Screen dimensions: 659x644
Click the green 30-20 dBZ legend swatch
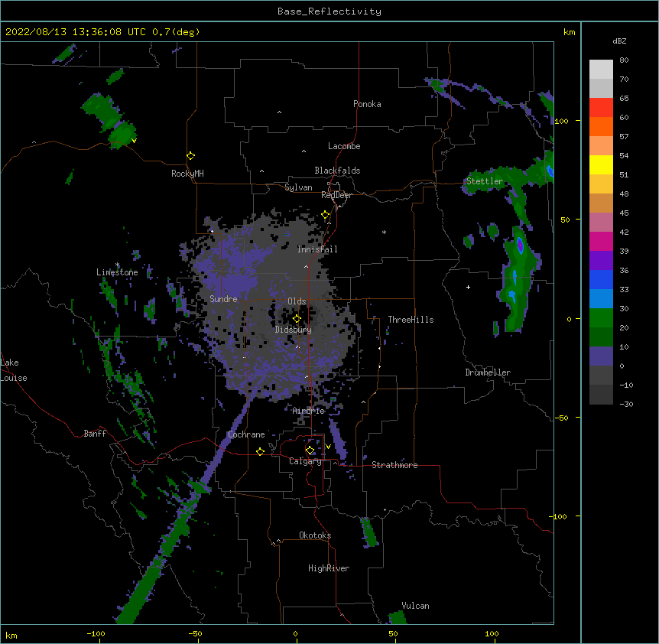(x=601, y=318)
